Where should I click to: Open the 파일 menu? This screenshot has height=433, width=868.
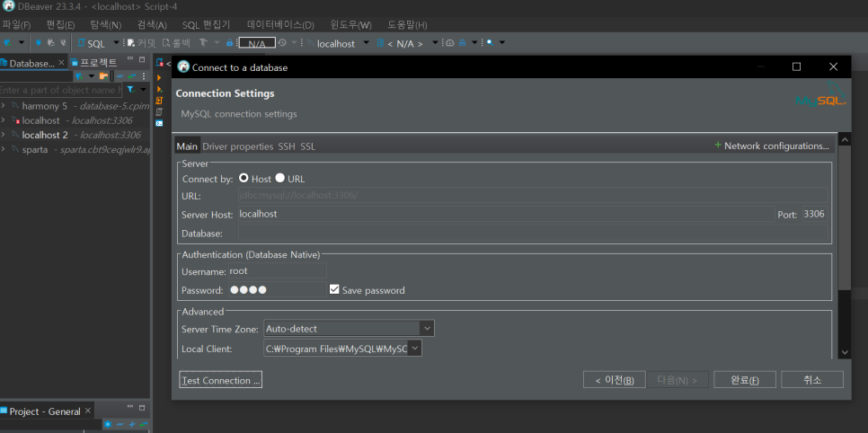pos(16,25)
